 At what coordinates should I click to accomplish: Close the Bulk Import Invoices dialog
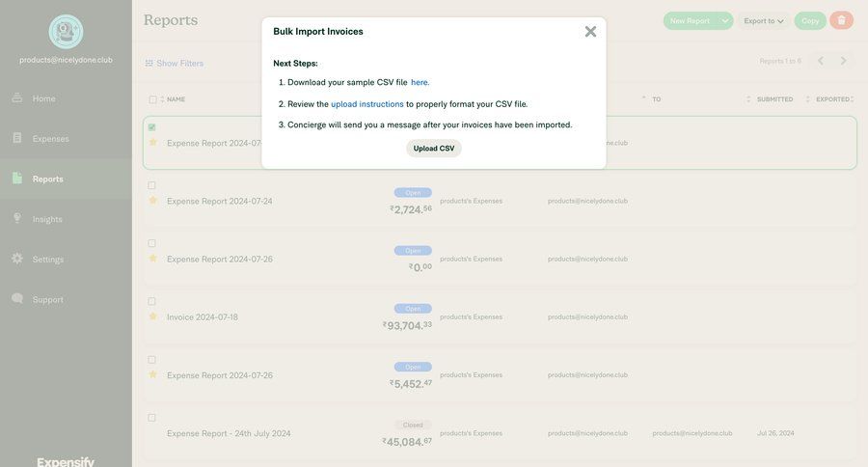pyautogui.click(x=590, y=32)
